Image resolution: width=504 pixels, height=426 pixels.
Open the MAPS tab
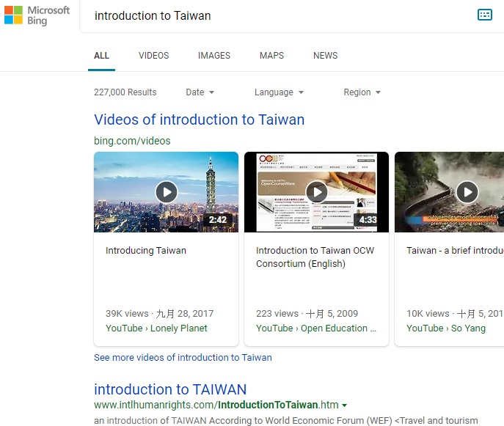(x=271, y=56)
